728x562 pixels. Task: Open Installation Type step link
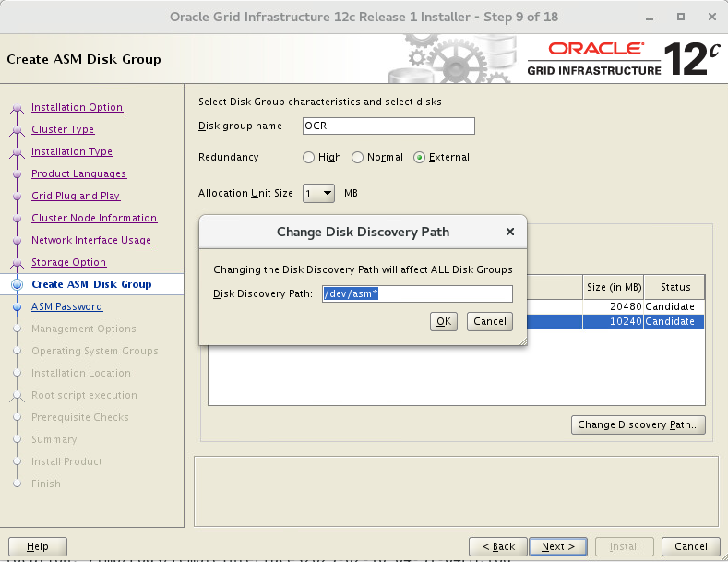tap(72, 151)
